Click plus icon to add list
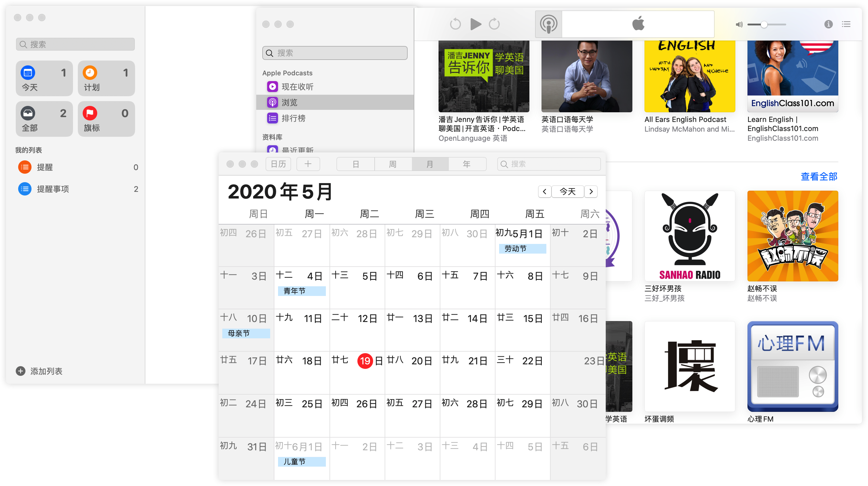Screen dimensions: 868x486 [21, 371]
